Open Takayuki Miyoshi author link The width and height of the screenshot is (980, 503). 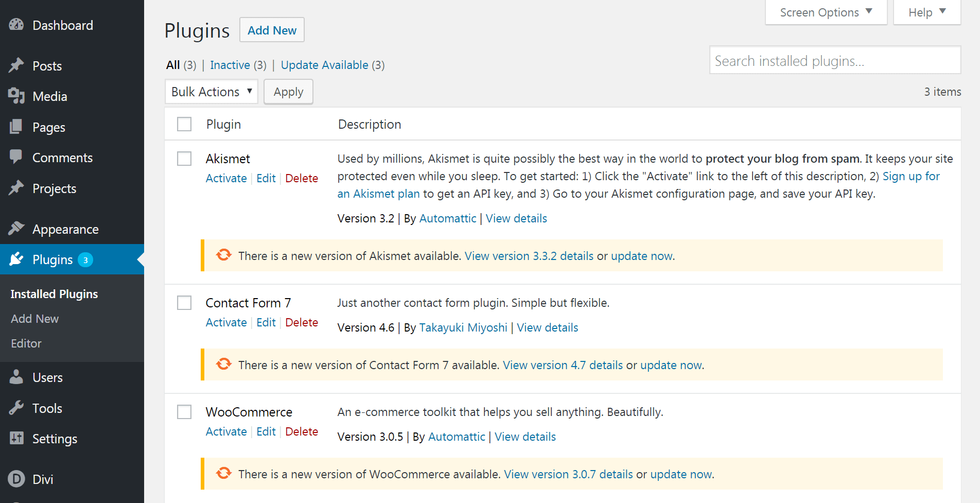[463, 327]
